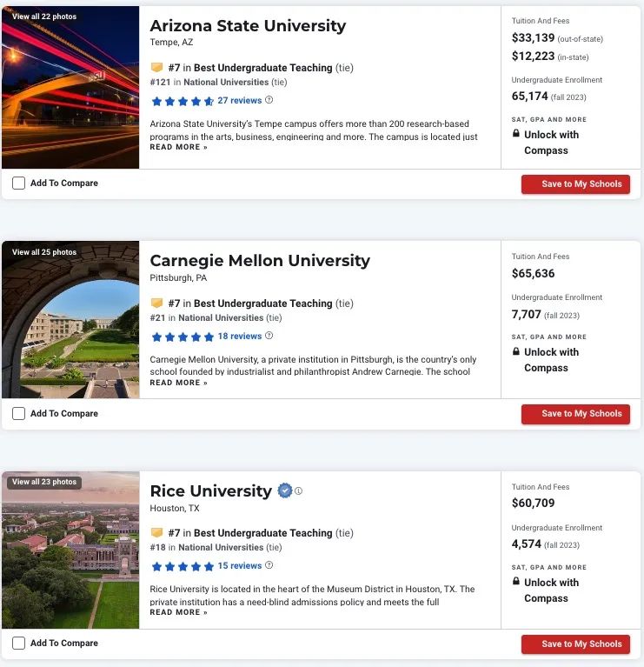This screenshot has width=644, height=667.
Task: View all 25 photos of Carnegie Mellon
Action: [44, 252]
